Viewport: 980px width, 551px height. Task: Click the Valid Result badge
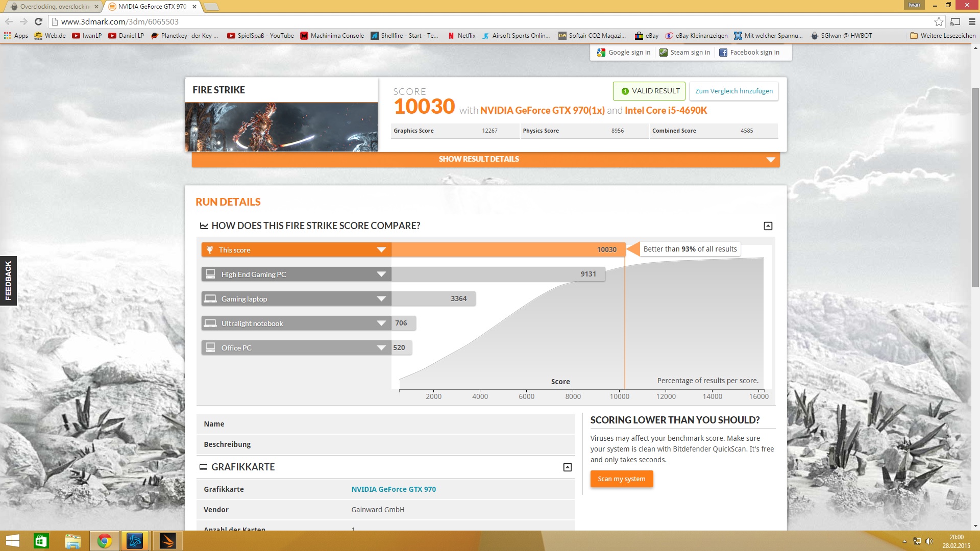[649, 91]
